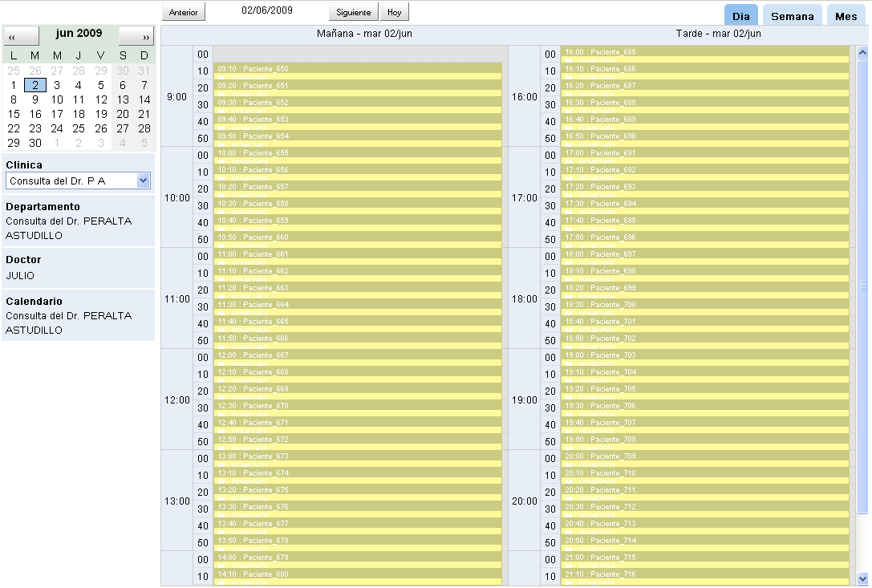
Task: Switch to the Semana view tab
Action: point(792,15)
